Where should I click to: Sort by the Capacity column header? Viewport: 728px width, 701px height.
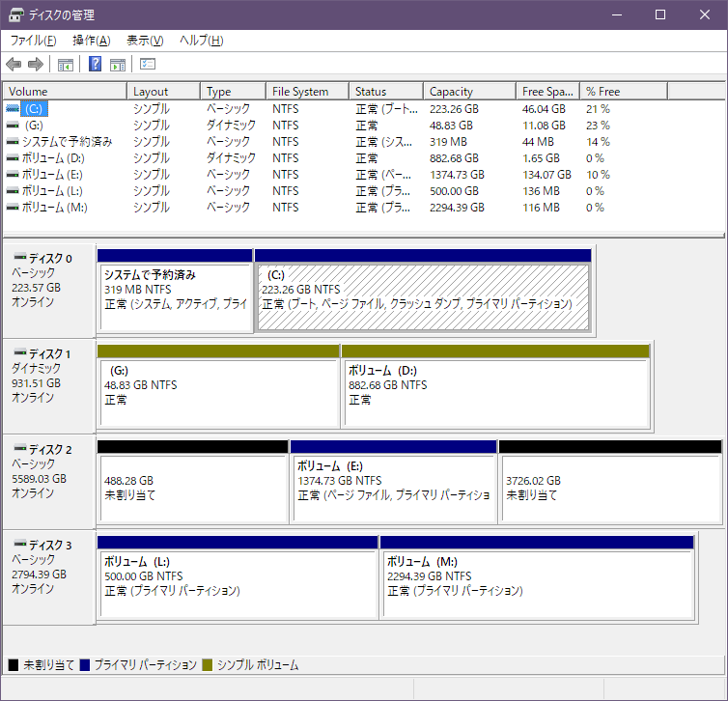(x=470, y=92)
